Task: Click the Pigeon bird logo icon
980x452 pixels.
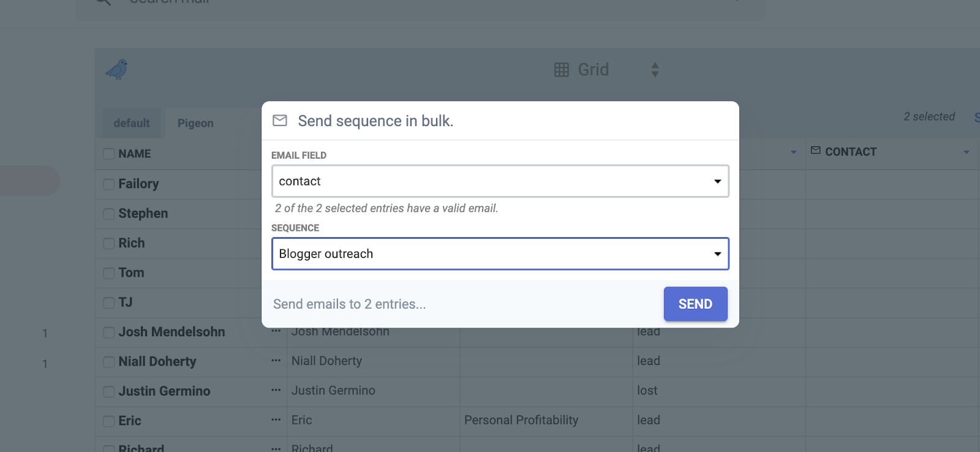Action: coord(117,69)
